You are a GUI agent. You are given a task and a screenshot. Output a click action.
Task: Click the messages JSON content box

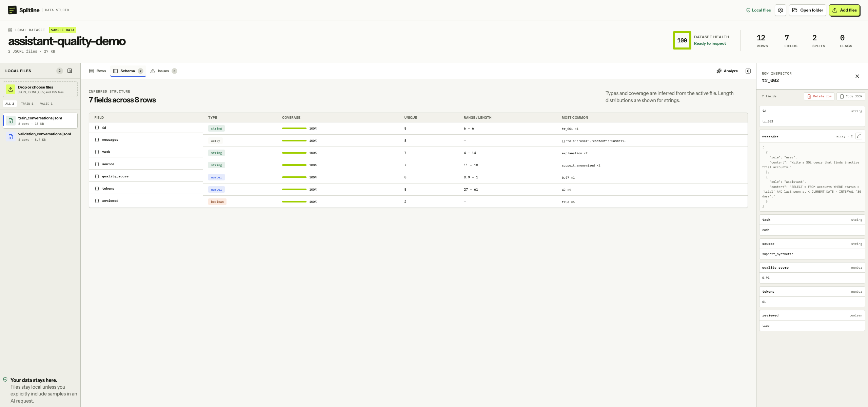point(812,177)
